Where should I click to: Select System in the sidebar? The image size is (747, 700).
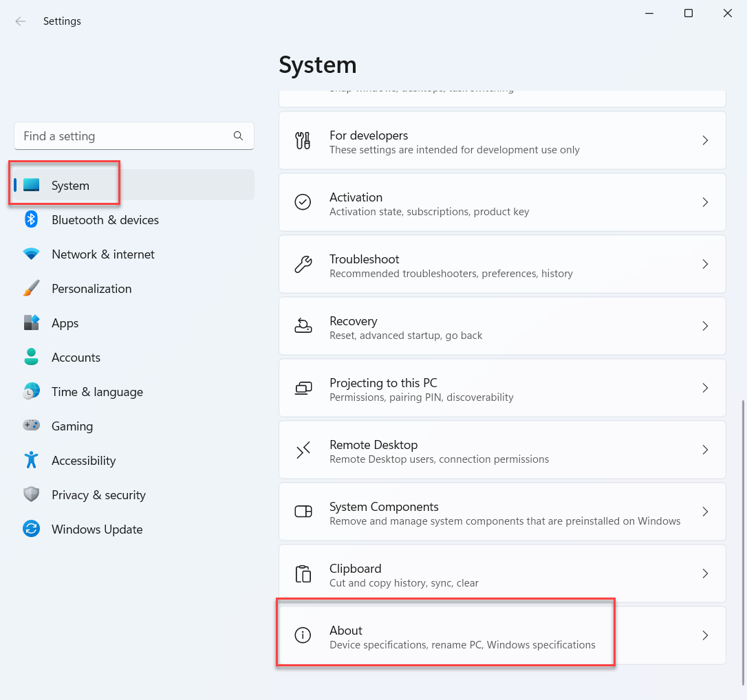tap(134, 185)
